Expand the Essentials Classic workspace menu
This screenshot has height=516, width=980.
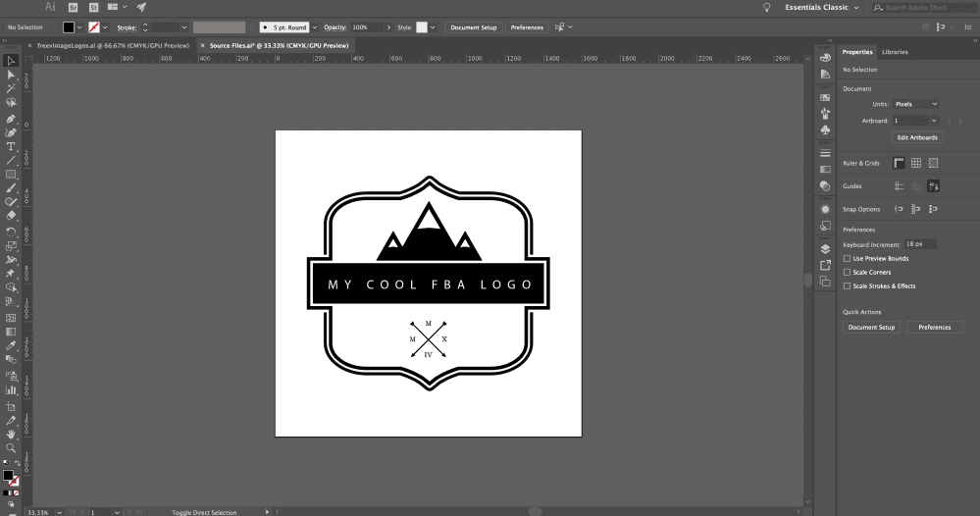pos(822,8)
